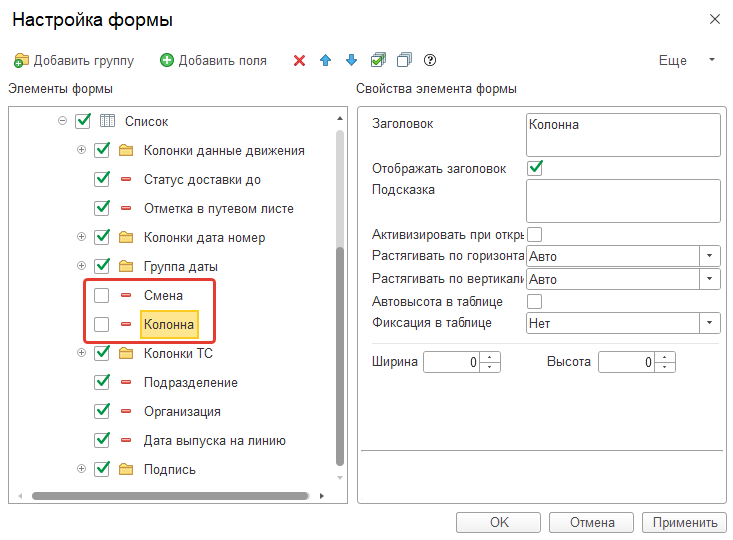This screenshot has height=540, width=733.
Task: Click red field icon of Статус доставки до
Action: [126, 179]
